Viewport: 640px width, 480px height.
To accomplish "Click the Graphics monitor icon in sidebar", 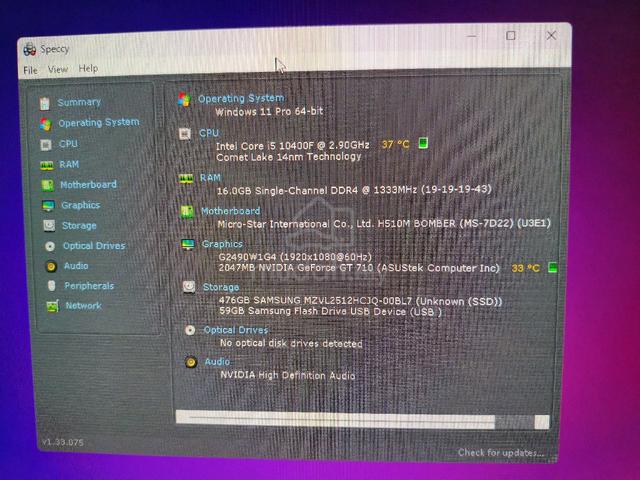I will 48,205.
